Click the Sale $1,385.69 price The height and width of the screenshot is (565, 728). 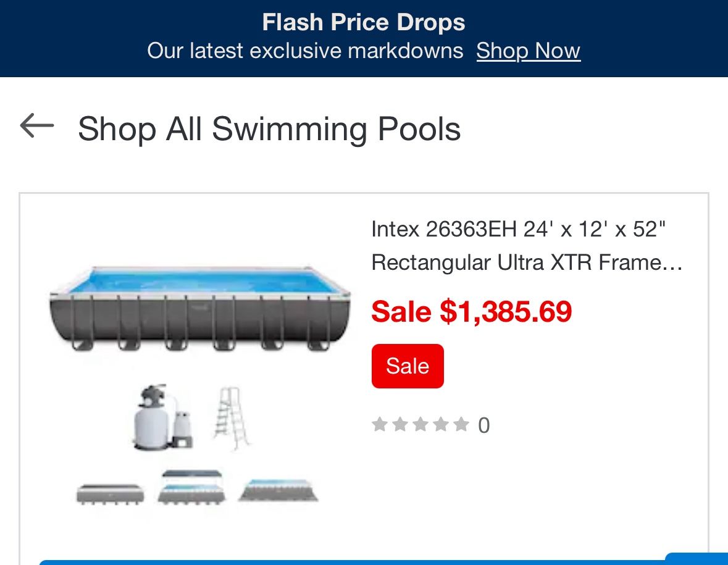point(472,312)
